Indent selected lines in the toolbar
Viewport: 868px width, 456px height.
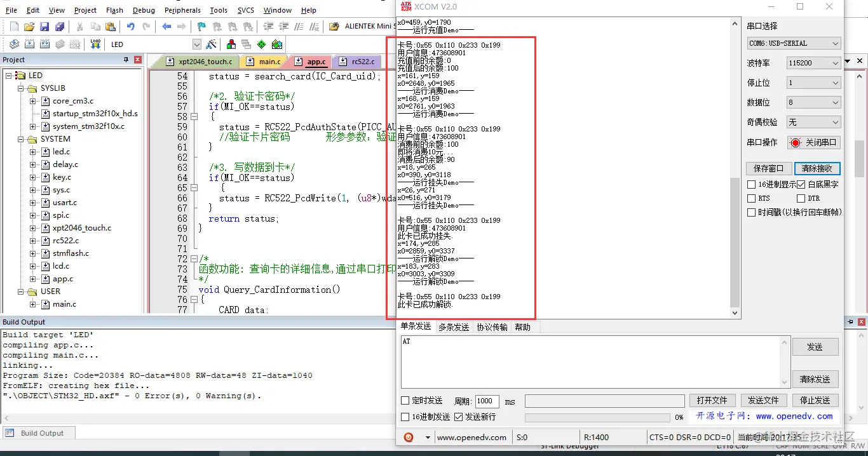268,27
